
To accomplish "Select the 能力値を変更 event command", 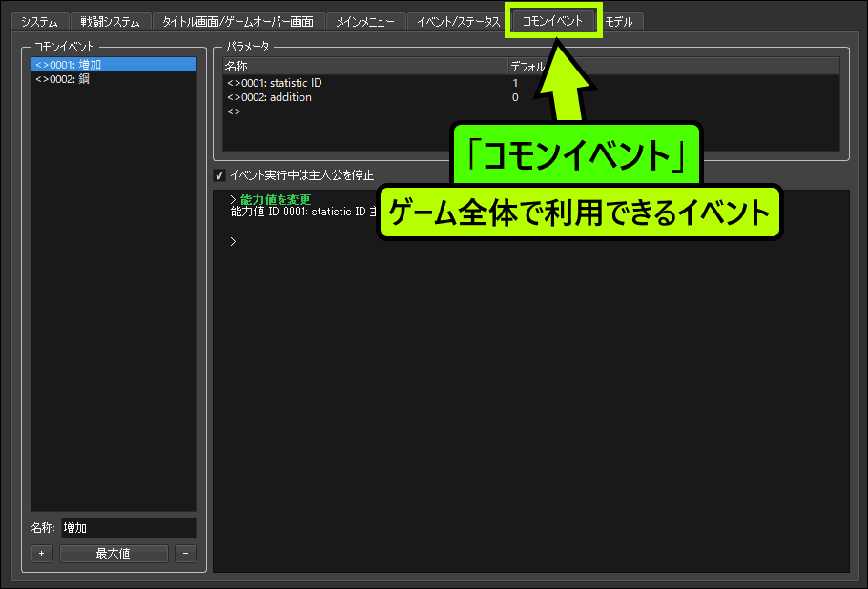I will (276, 199).
